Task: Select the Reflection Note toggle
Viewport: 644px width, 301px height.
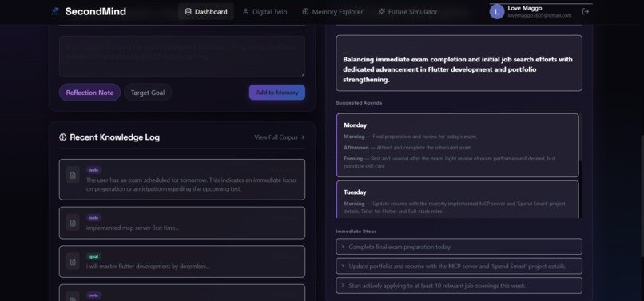Action: [x=89, y=93]
